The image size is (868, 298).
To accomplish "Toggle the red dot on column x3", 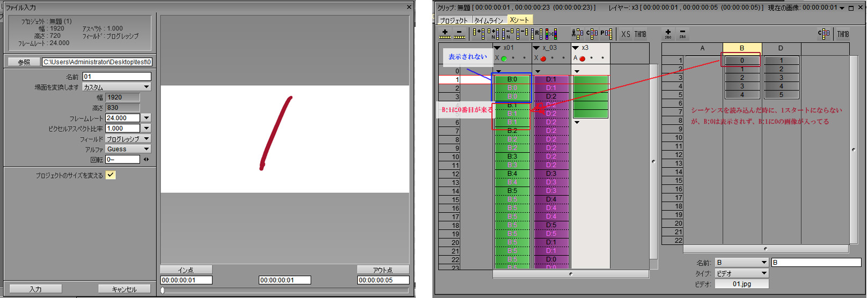I will click(582, 58).
